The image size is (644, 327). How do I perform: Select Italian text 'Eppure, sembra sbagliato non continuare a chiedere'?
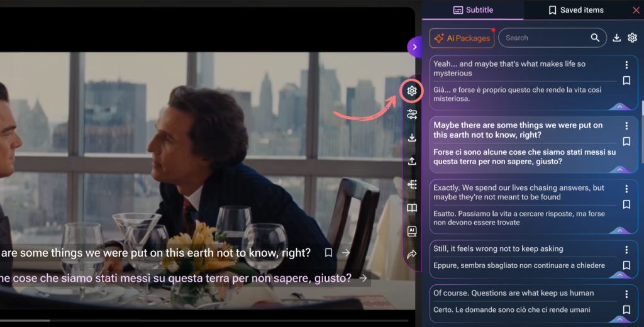pos(519,265)
